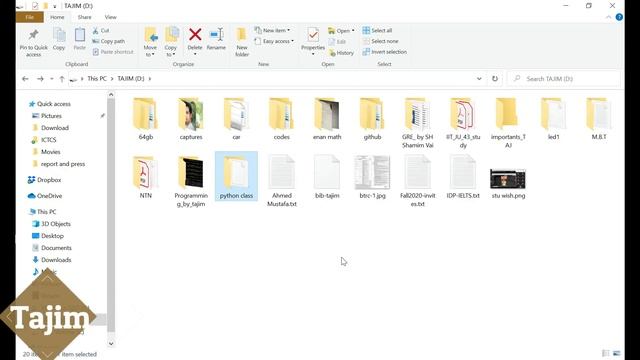Click Copy path
The width and height of the screenshot is (640, 360).
(109, 41)
